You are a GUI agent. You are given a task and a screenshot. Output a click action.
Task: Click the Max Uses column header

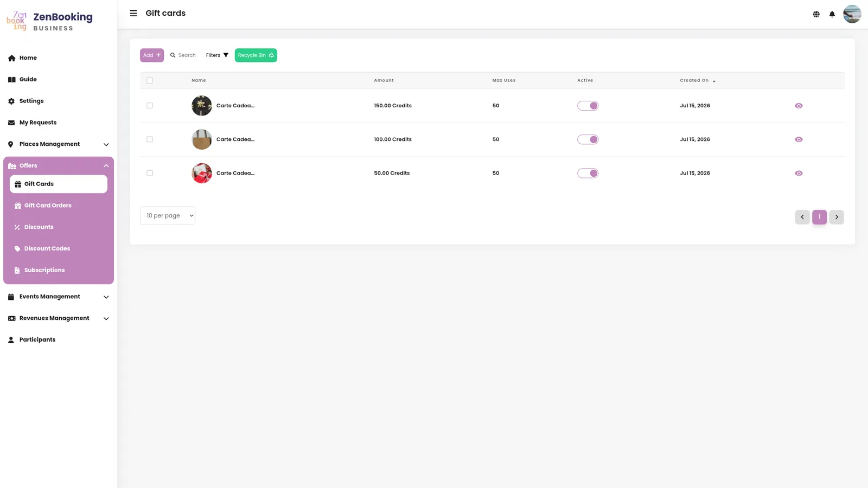(504, 80)
